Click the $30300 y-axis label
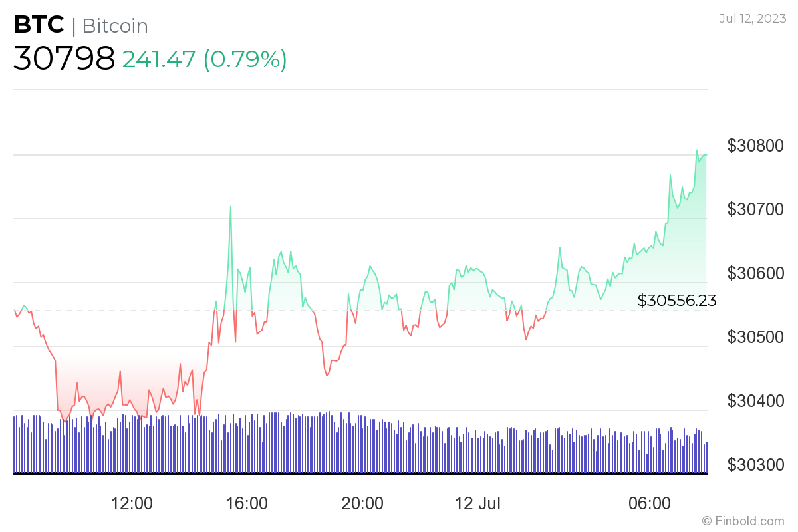798x532 pixels. click(755, 464)
